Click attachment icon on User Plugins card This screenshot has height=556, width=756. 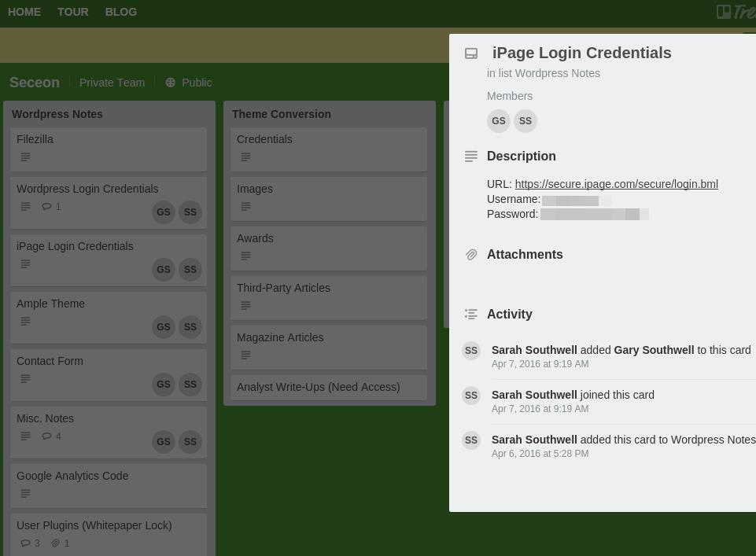(x=56, y=543)
